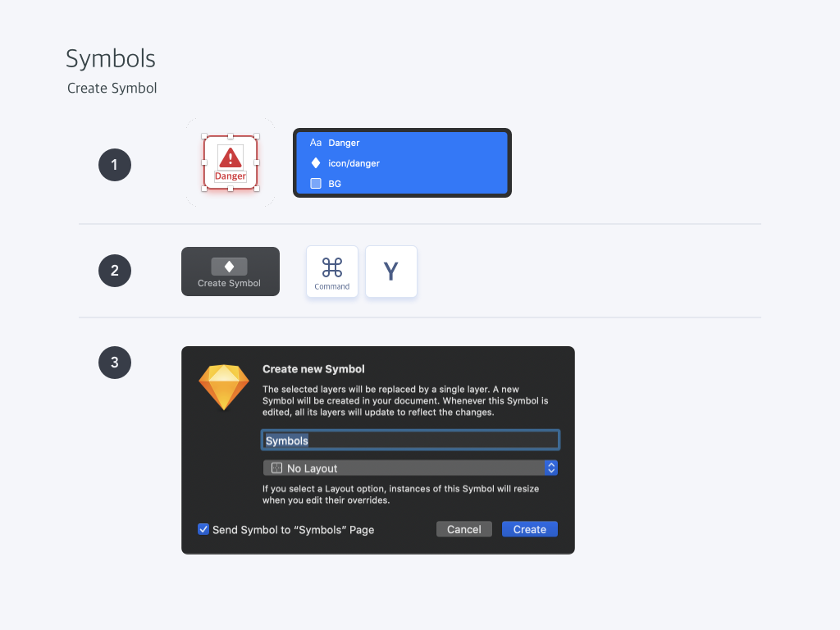
Task: Click the Sketch diamond logo in dialog
Action: 224,387
